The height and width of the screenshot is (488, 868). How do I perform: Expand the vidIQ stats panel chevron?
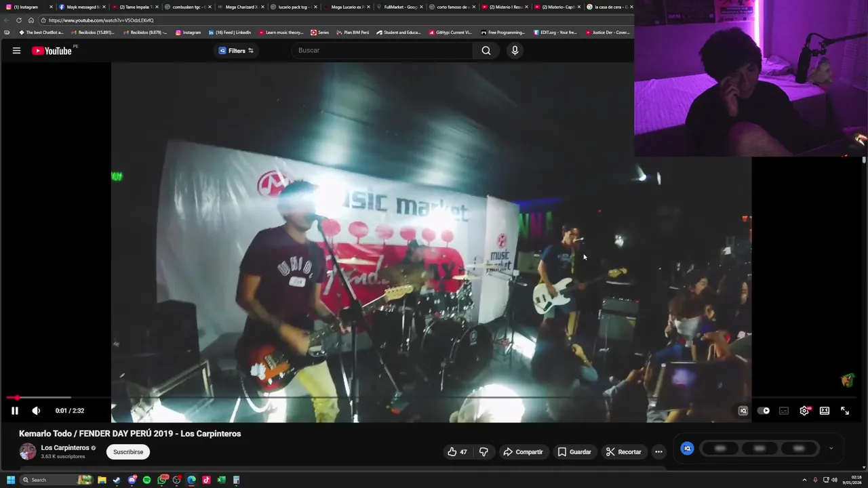tap(831, 448)
